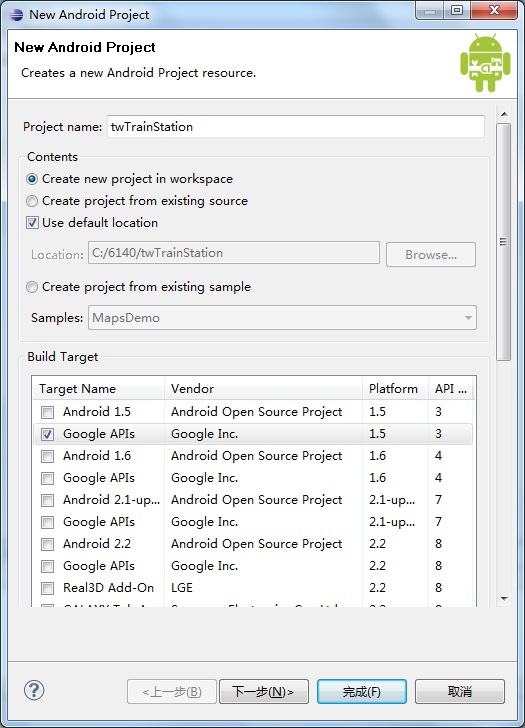The width and height of the screenshot is (525, 728).
Task: Click the Vendor column header
Action: point(263,389)
